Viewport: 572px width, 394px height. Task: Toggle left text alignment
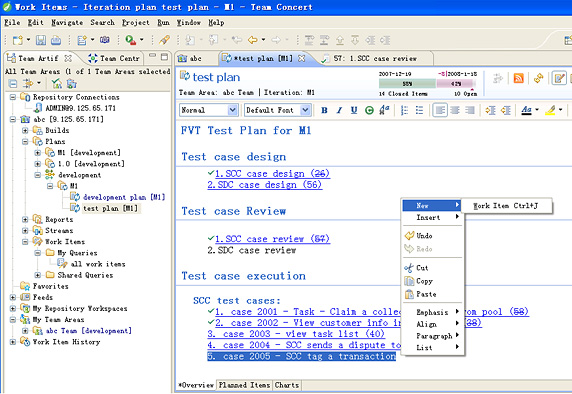pos(440,110)
